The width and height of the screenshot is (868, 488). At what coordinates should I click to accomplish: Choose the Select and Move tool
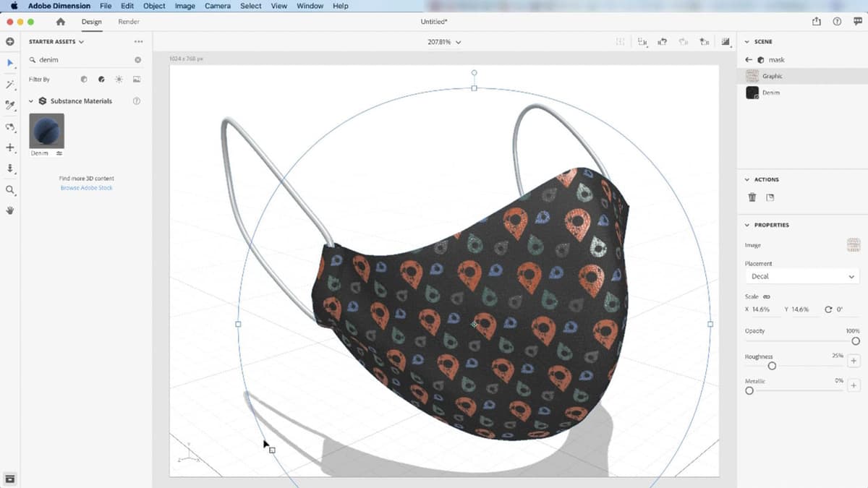(9, 64)
